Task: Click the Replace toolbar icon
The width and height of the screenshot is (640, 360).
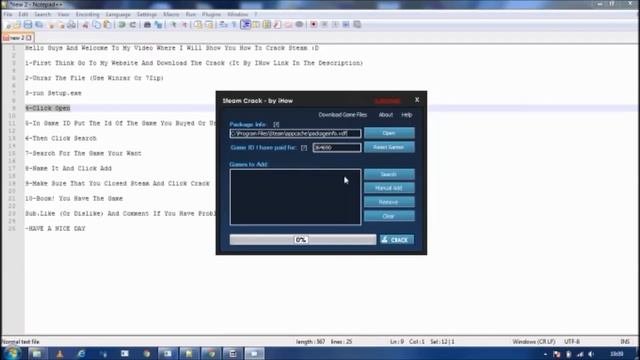Action: coord(159,25)
